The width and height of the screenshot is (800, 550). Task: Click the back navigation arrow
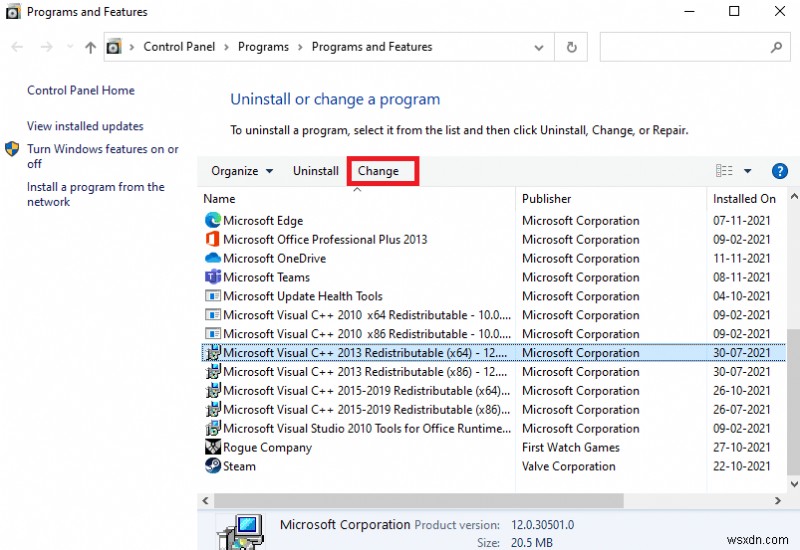(x=17, y=47)
